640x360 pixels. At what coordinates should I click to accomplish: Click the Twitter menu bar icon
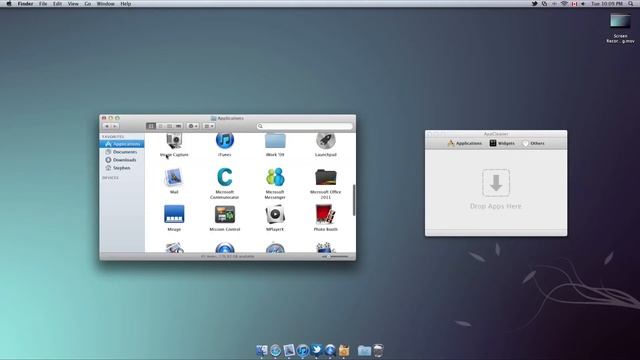(x=534, y=4)
